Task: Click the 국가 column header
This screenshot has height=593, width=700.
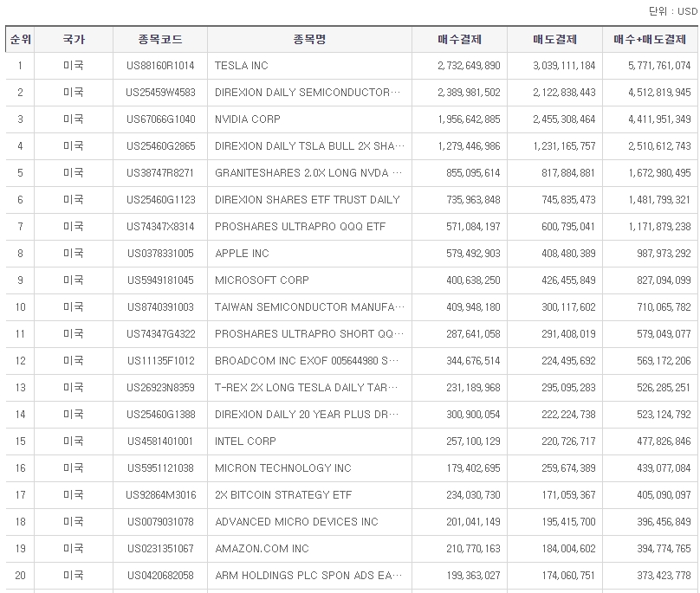Action: pos(72,39)
